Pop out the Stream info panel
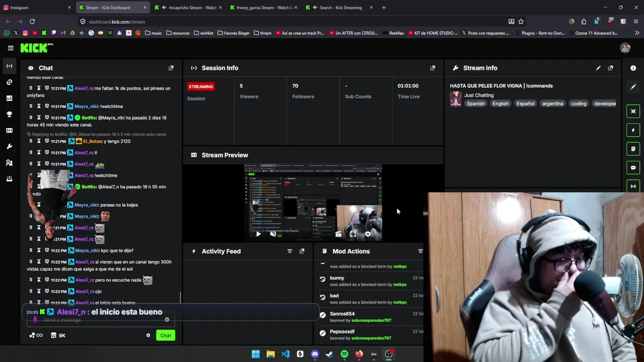 coord(610,68)
